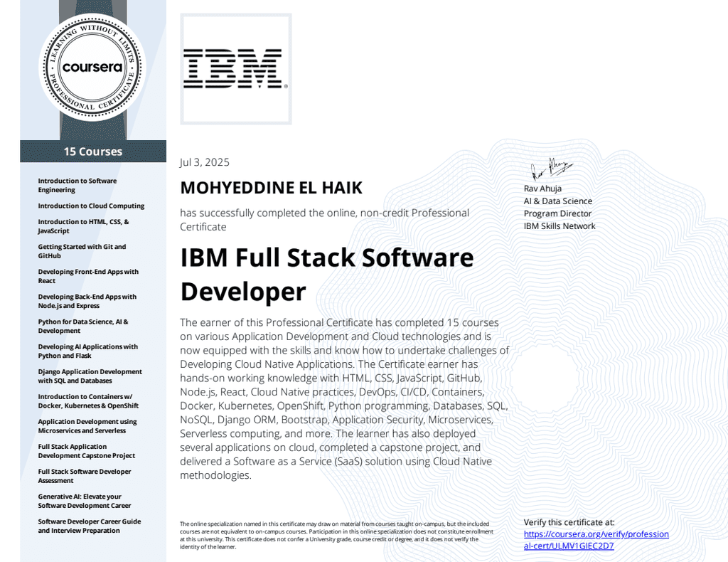Click 'Developing Back-End Apps with Node.js and Express'

click(87, 302)
